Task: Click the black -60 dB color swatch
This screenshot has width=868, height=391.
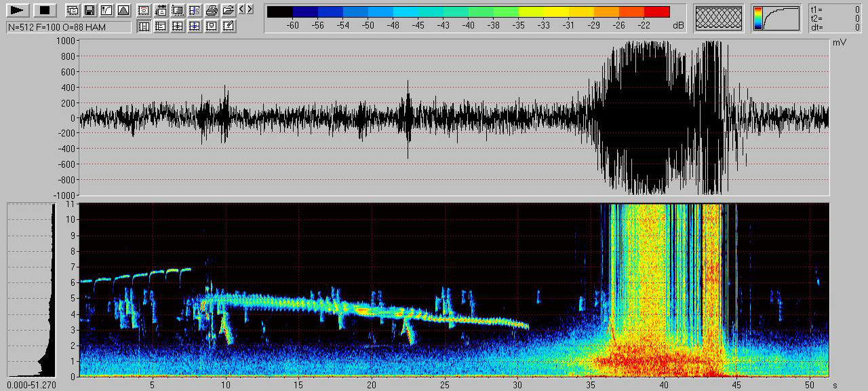Action: coord(280,12)
